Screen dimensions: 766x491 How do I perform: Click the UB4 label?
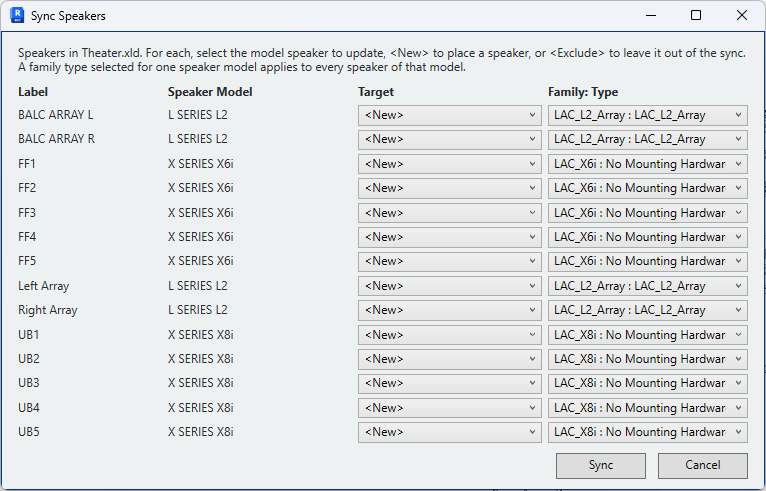click(29, 408)
